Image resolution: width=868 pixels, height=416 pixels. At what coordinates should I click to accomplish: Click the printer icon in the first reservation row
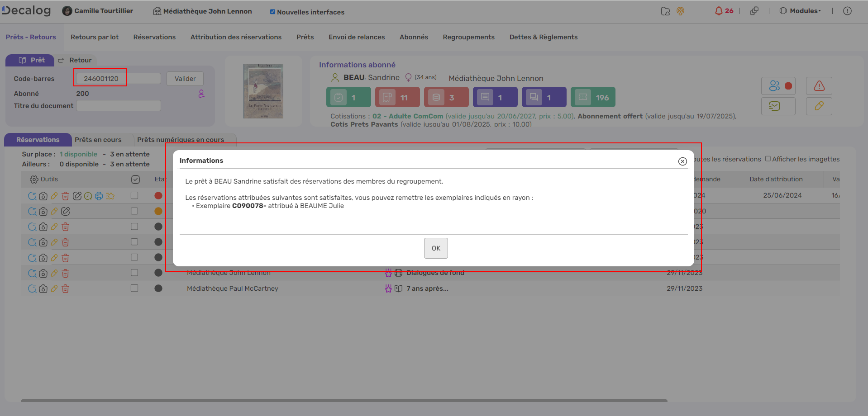click(x=99, y=196)
